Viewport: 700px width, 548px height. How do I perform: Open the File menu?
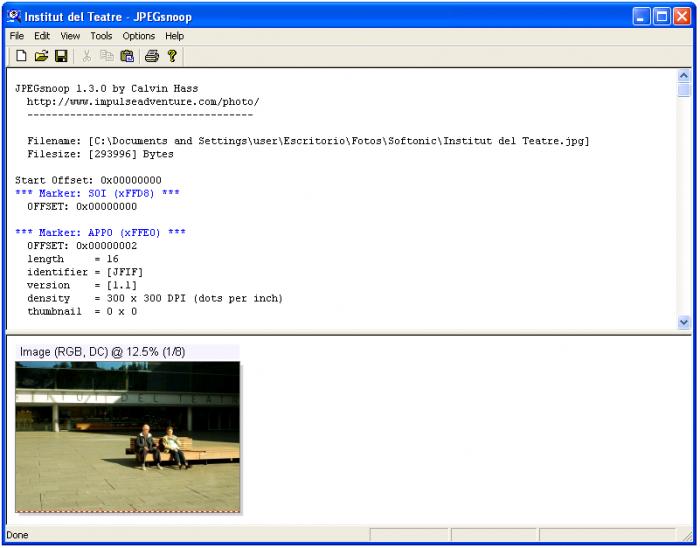[17, 36]
